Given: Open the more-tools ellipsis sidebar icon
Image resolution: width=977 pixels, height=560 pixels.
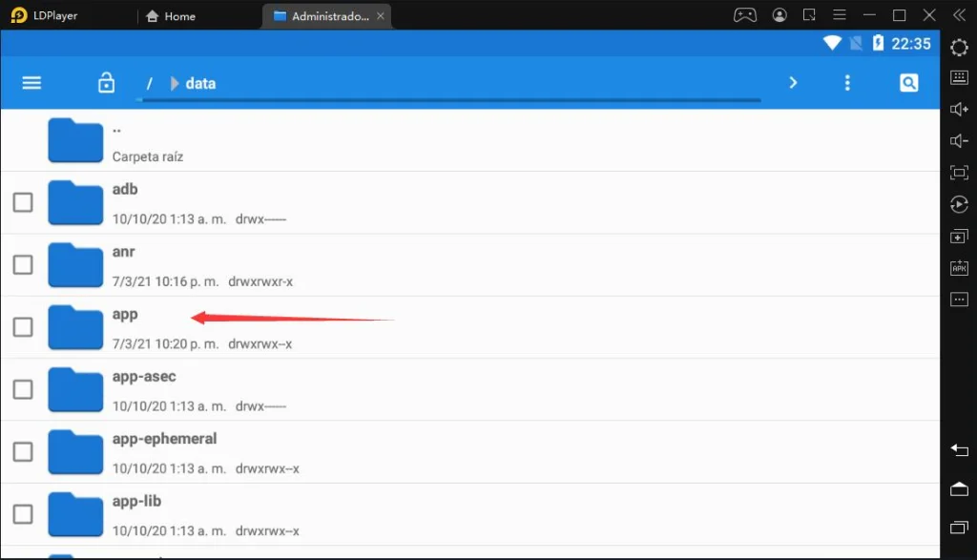Looking at the screenshot, I should (x=959, y=300).
